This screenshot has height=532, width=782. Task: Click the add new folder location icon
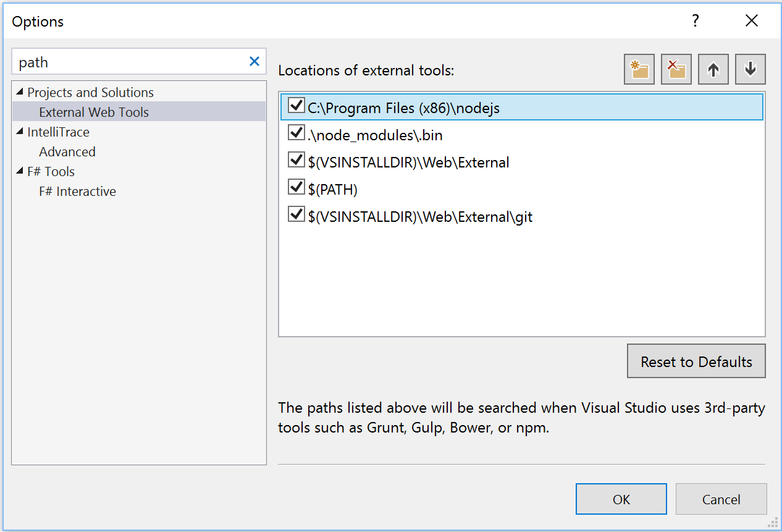point(639,70)
